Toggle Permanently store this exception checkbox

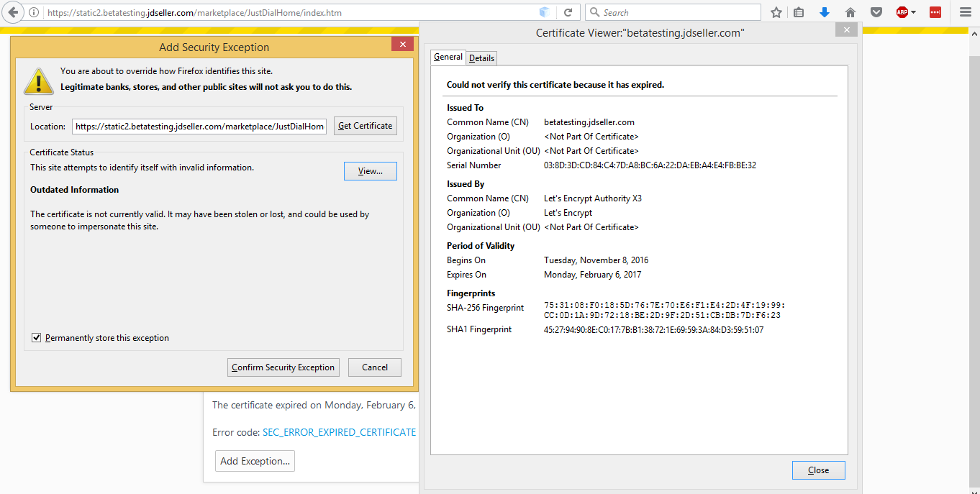37,337
